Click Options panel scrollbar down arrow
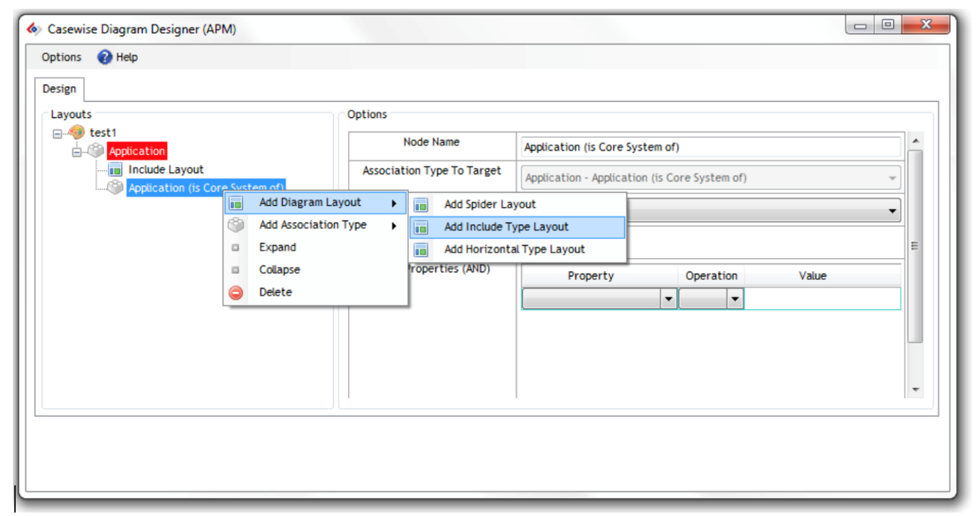Image resolution: width=980 pixels, height=516 pixels. pos(915,389)
